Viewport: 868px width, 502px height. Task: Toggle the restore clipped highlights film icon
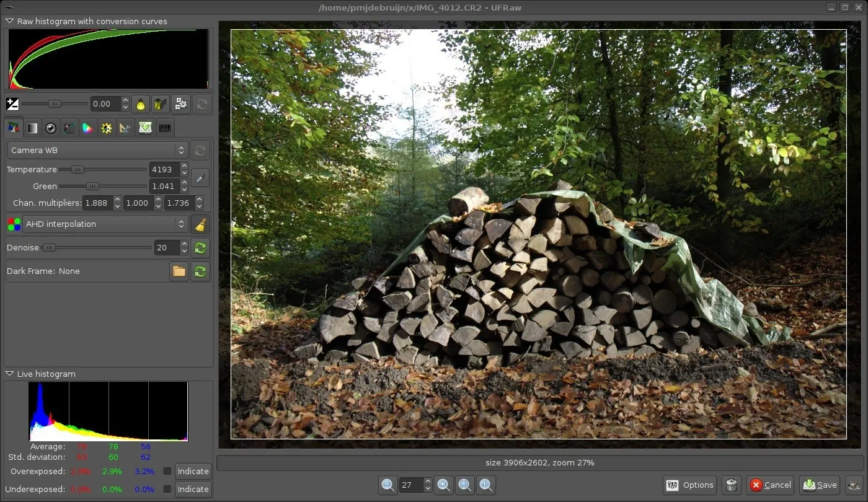(161, 104)
